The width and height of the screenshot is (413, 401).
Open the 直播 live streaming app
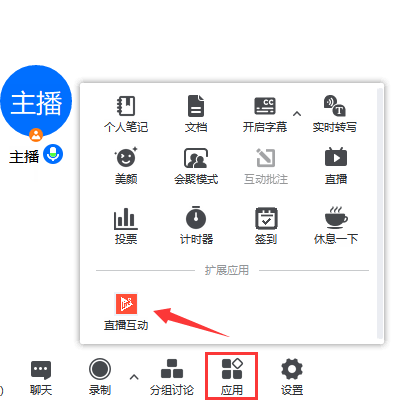[x=336, y=166]
